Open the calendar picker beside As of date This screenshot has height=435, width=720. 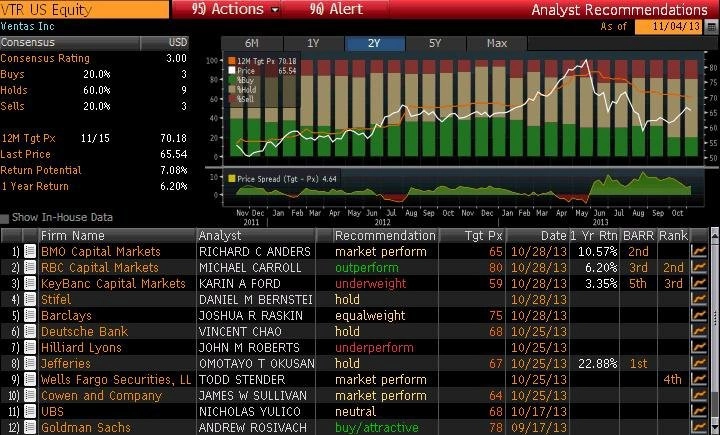711,27
